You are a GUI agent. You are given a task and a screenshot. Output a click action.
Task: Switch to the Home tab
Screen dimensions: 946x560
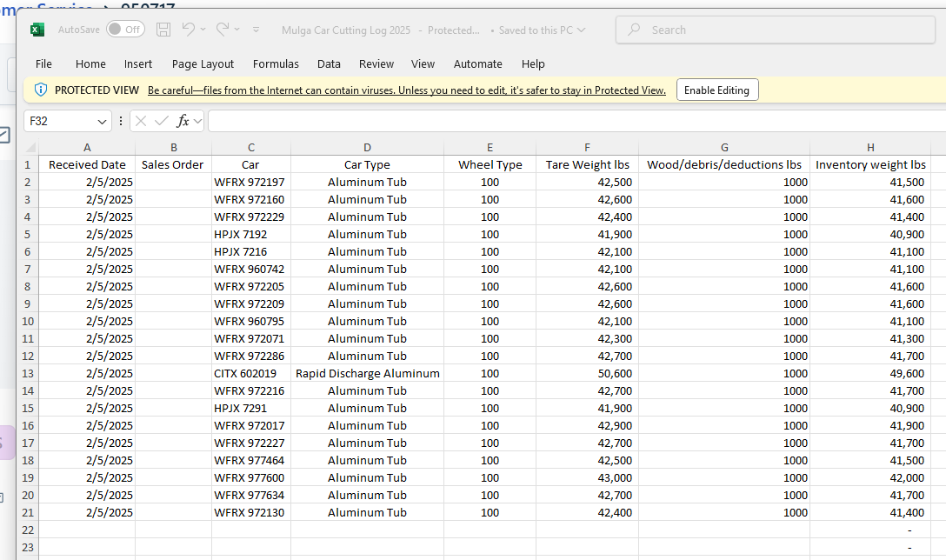point(90,64)
